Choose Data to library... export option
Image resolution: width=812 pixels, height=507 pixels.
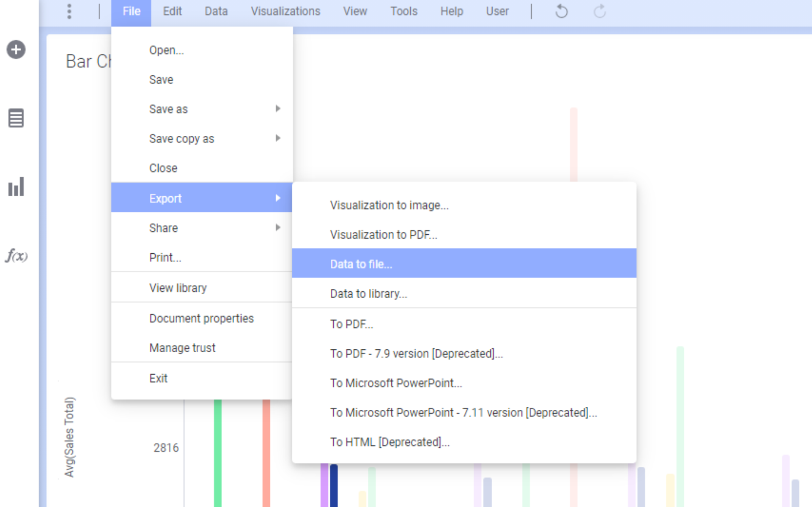point(464,293)
